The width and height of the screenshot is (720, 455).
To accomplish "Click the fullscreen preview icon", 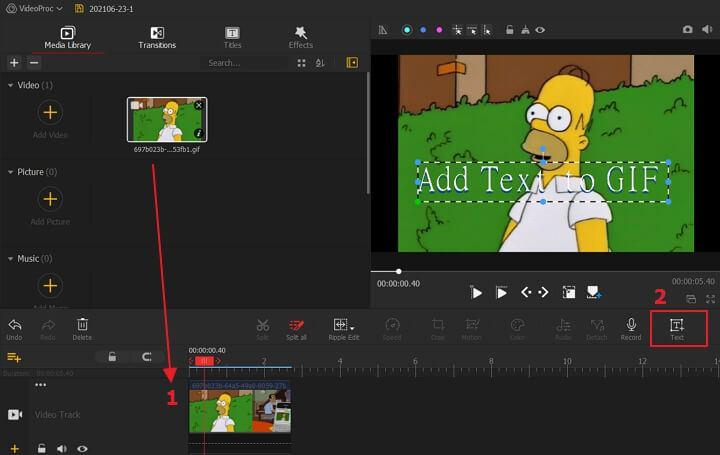I will click(710, 299).
